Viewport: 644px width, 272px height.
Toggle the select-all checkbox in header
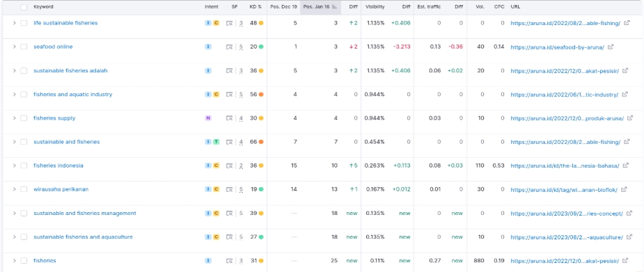pos(24,7)
